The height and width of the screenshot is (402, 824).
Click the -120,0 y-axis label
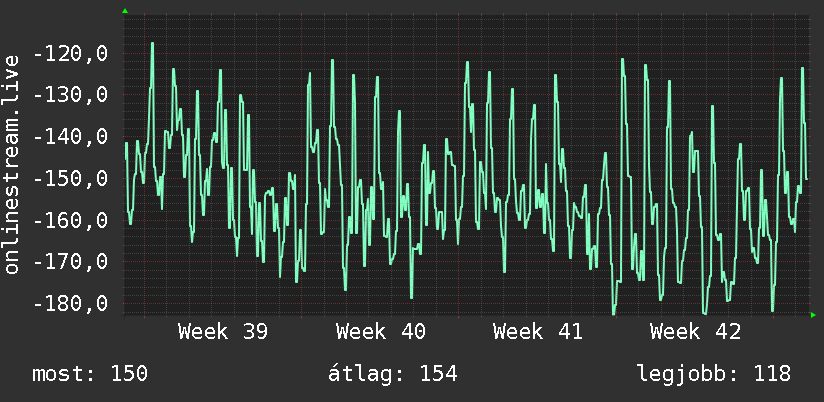pyautogui.click(x=70, y=54)
